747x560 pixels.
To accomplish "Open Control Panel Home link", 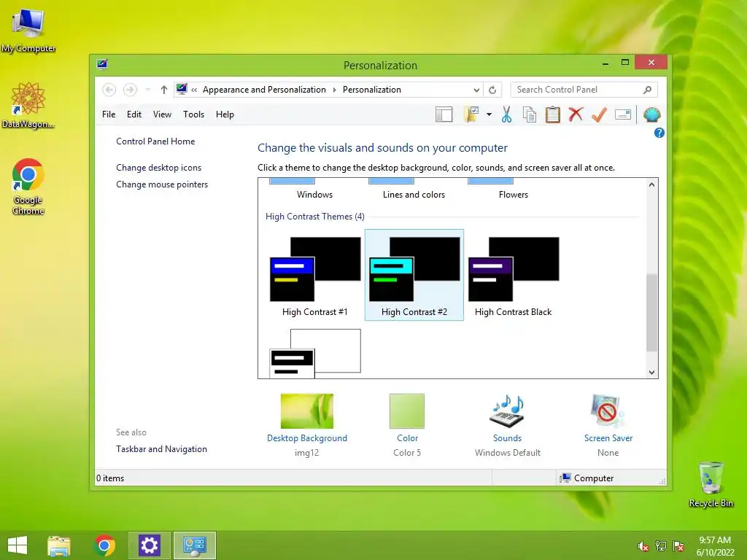I will [155, 141].
